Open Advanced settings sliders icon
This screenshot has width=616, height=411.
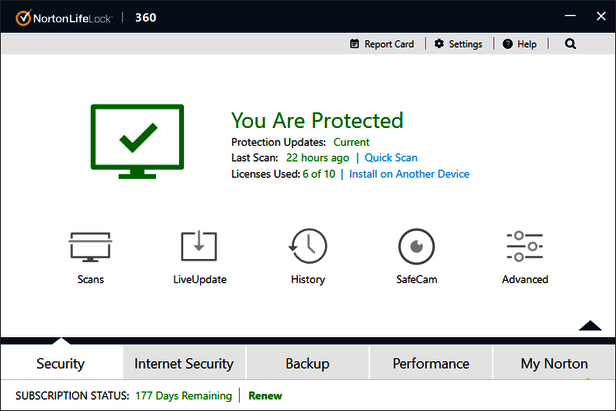point(524,247)
